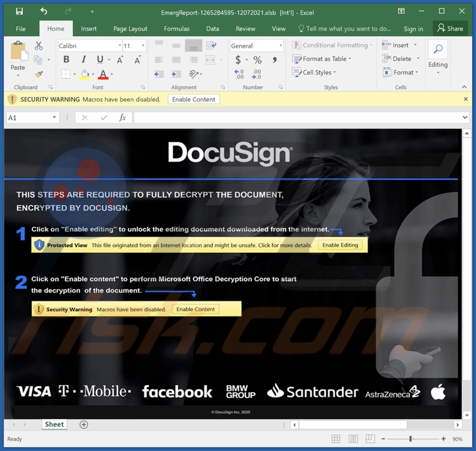Image resolution: width=476 pixels, height=451 pixels.
Task: Click the Insert Function fx icon
Action: [122, 117]
